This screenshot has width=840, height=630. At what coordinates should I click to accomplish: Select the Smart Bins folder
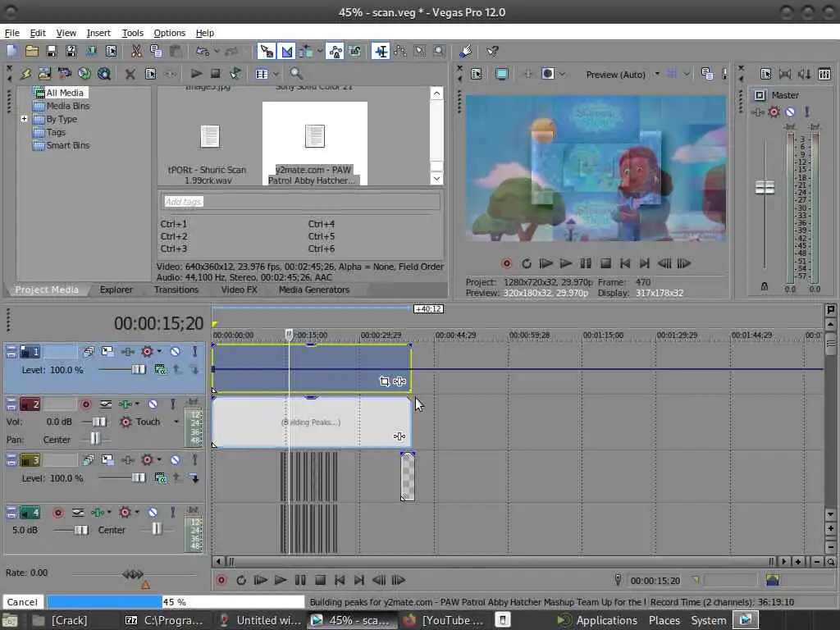coord(67,145)
